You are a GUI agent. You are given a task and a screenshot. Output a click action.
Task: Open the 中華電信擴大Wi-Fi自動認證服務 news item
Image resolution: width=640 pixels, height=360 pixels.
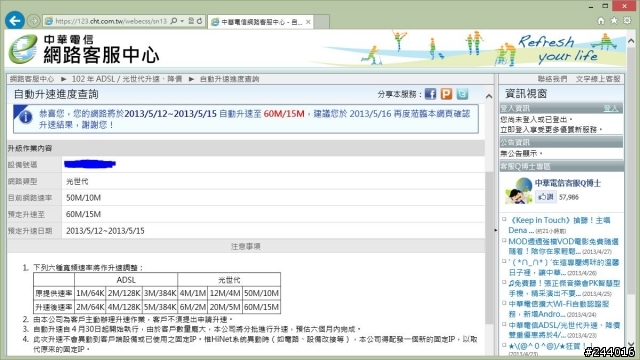(x=559, y=309)
